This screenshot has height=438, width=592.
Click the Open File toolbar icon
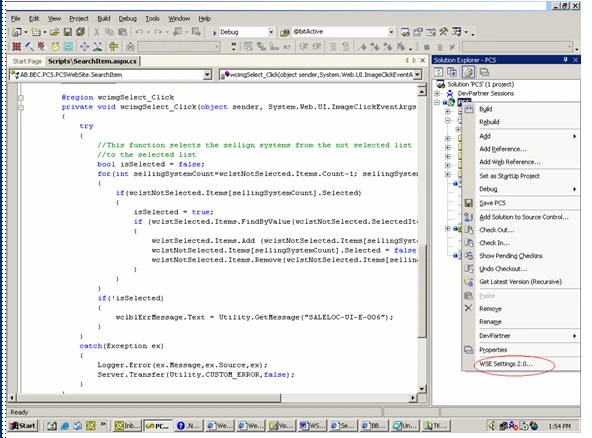coord(55,32)
